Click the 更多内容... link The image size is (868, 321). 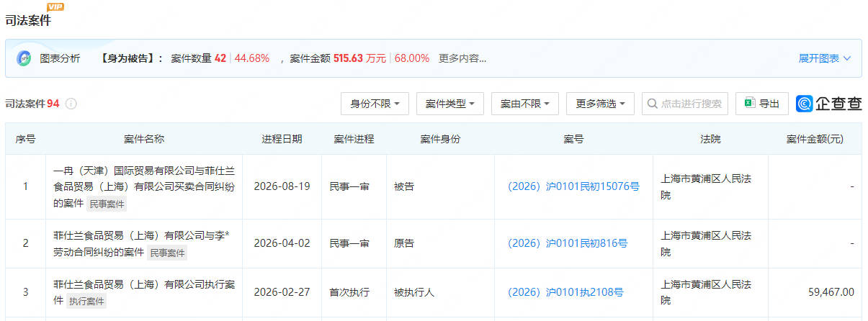[462, 58]
